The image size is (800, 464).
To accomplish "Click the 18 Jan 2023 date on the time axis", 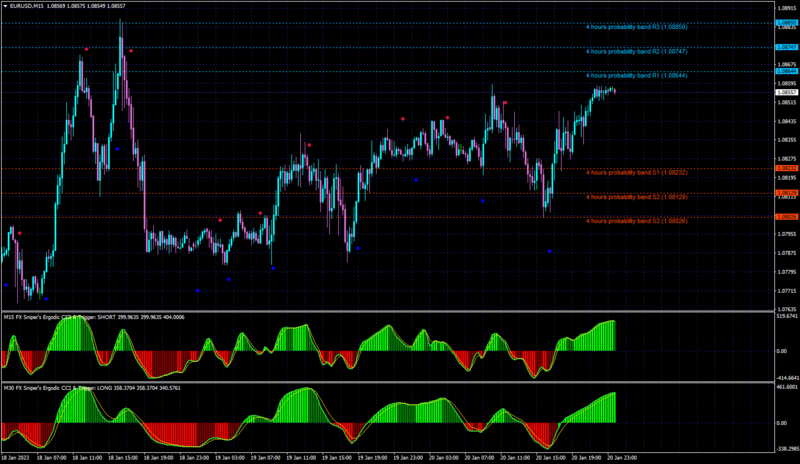I will pos(16,458).
